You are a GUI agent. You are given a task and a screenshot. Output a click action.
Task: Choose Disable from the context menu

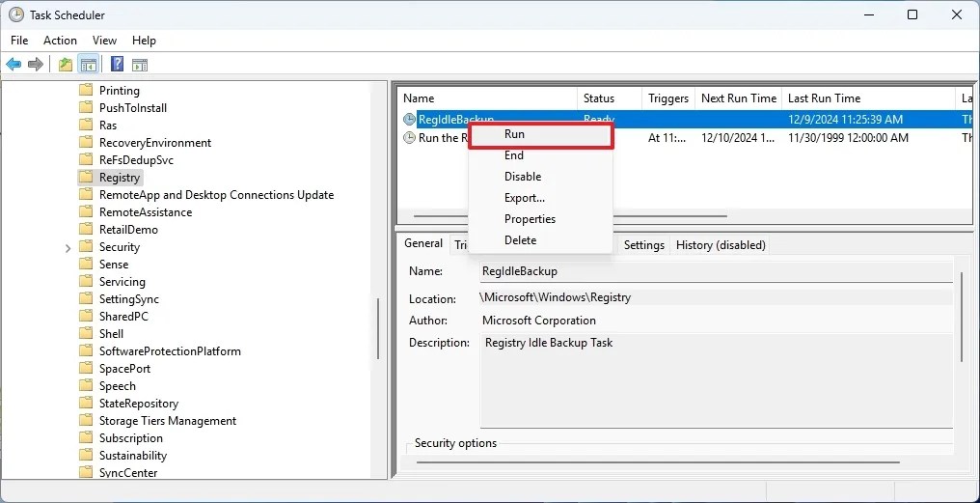541,177
